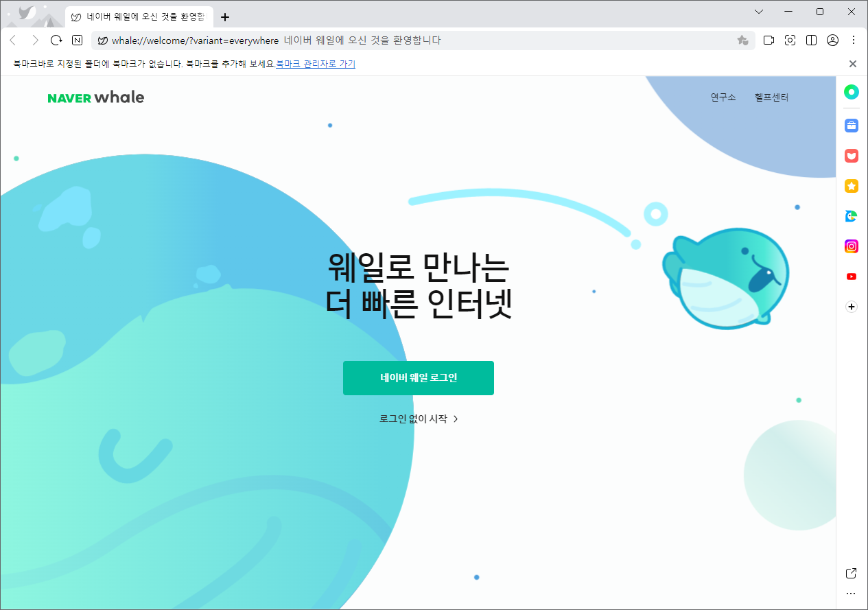Screen dimensions: 868x610
Task: Open the Papago parrot sidebar icon
Action: [x=852, y=216]
